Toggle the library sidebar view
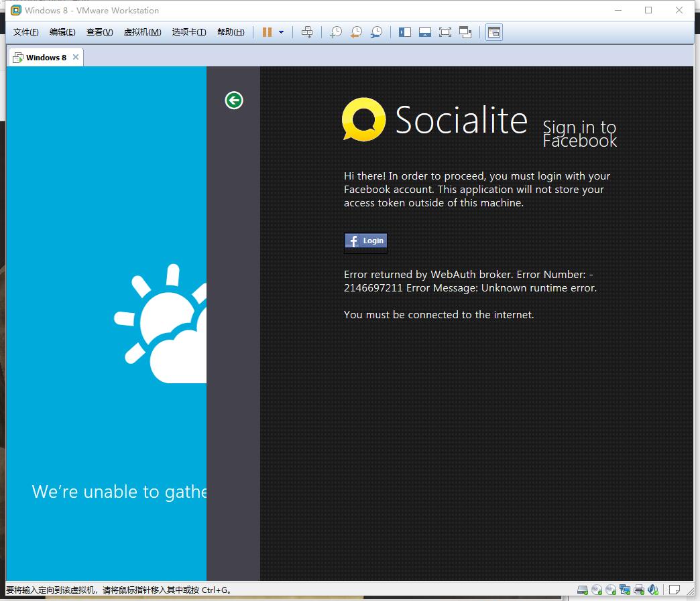 405,32
